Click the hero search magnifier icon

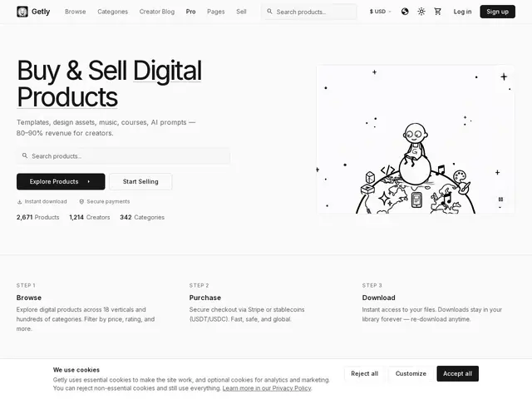25,155
